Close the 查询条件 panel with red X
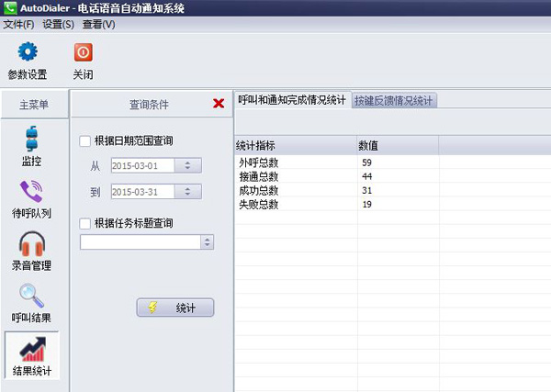551x392 pixels. [219, 104]
